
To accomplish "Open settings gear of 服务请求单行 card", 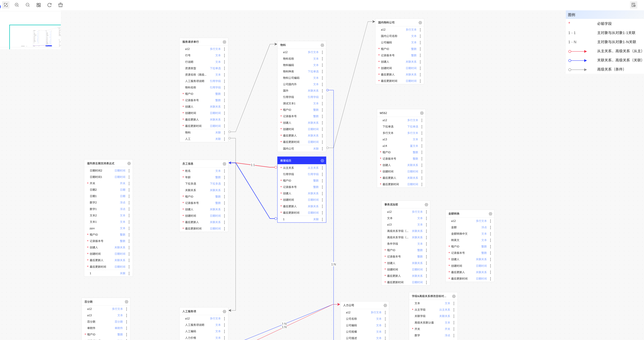I will click(224, 42).
